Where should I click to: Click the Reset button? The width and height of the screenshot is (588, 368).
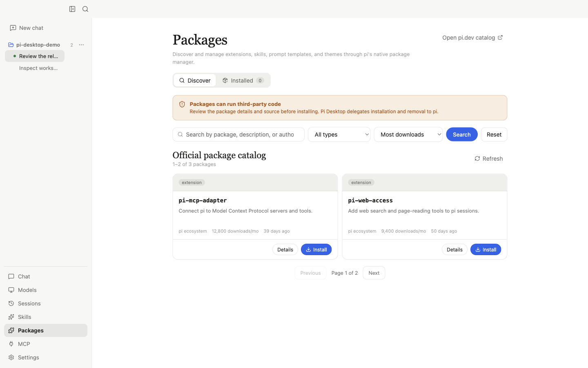pyautogui.click(x=494, y=135)
